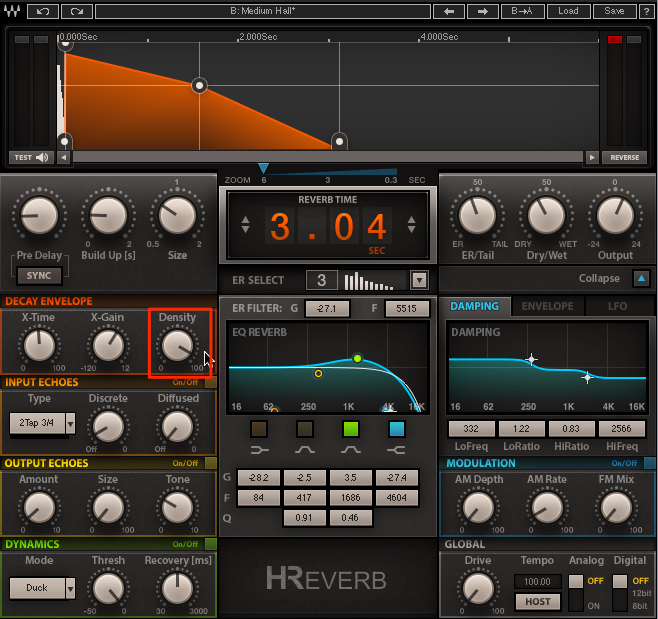Open help with the question mark
Screen dimensions: 658x619
(x=646, y=11)
